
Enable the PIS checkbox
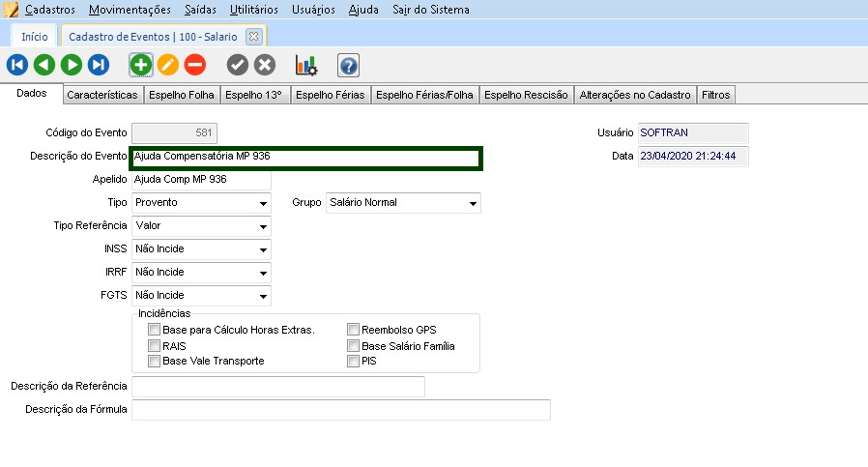pos(353,362)
